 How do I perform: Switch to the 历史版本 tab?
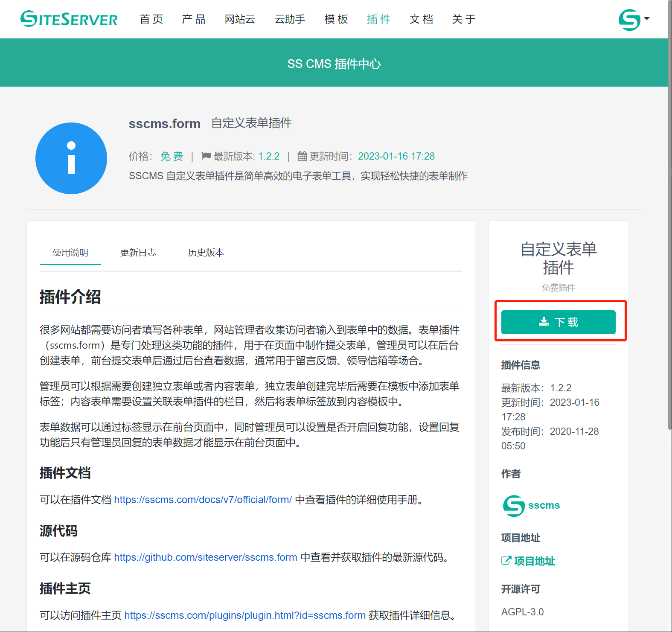click(x=206, y=253)
